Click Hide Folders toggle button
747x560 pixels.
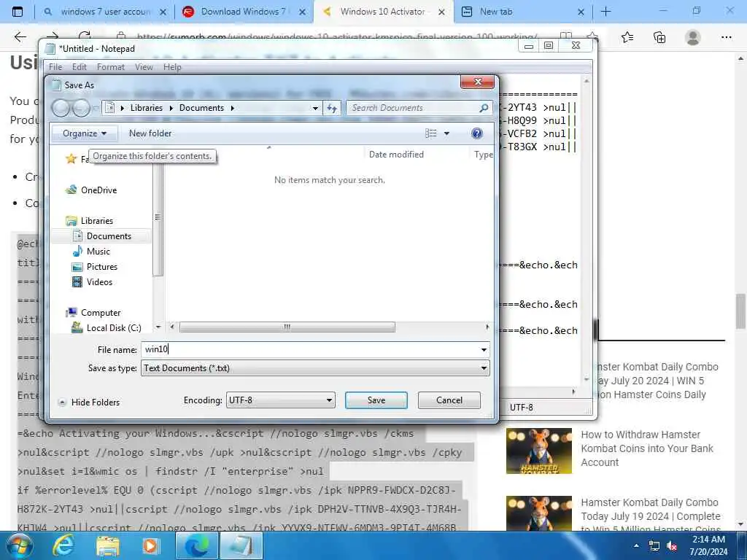(x=89, y=402)
